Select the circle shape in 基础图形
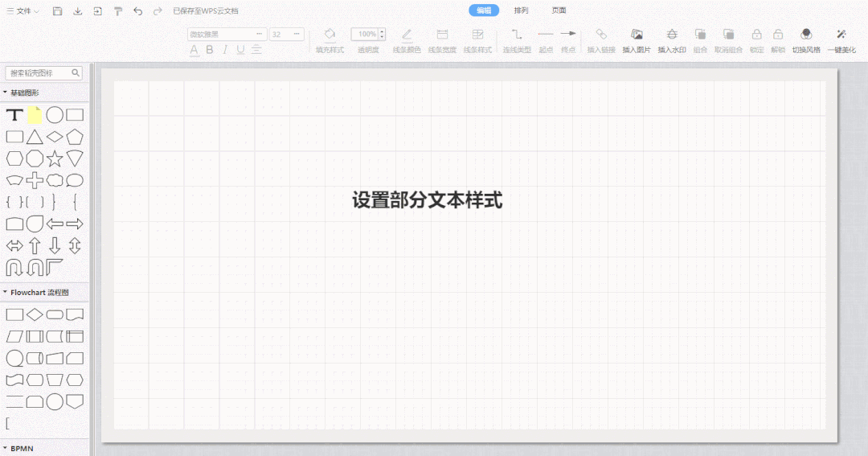Screen dimensions: 868x456 (55, 115)
